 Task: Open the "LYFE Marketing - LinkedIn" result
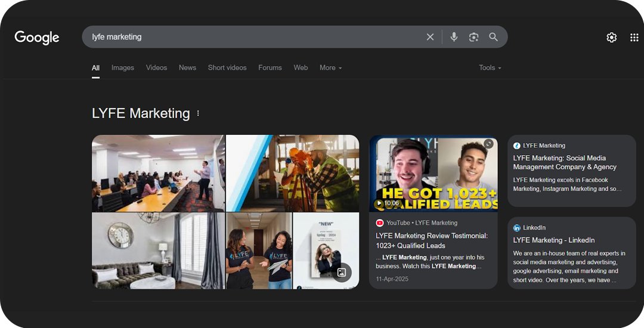click(x=553, y=240)
